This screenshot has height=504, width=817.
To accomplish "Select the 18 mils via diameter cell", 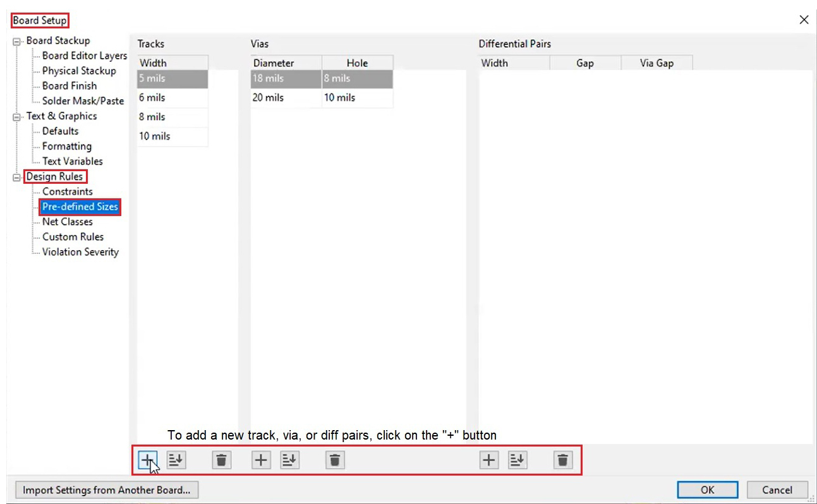I will (x=286, y=79).
